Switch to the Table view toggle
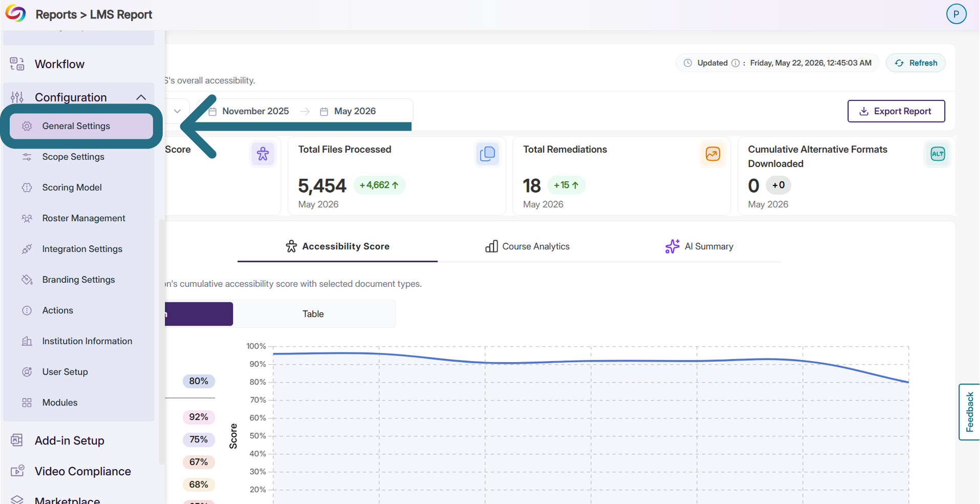Image resolution: width=980 pixels, height=504 pixels. [314, 314]
